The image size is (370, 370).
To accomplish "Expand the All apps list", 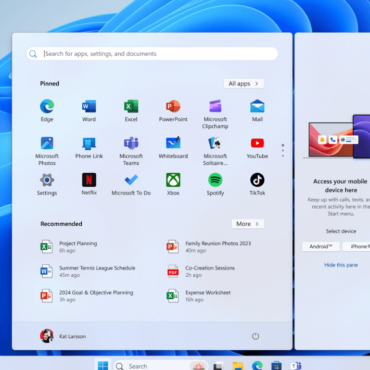I will 244,84.
